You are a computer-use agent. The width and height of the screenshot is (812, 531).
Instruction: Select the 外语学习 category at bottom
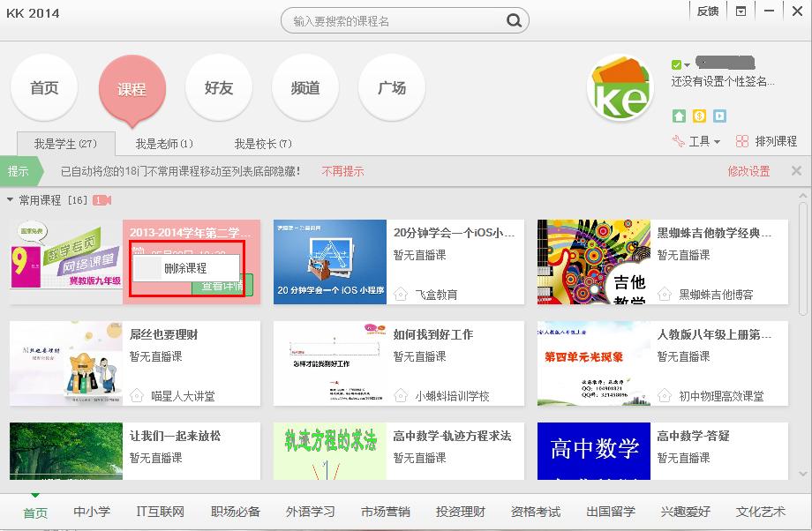[311, 512]
